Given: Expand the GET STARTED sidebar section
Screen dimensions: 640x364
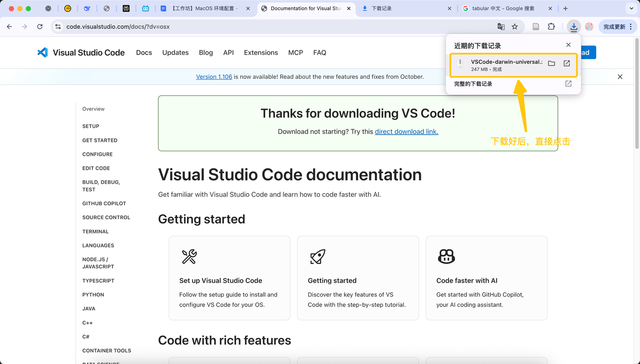Looking at the screenshot, I should (x=99, y=140).
